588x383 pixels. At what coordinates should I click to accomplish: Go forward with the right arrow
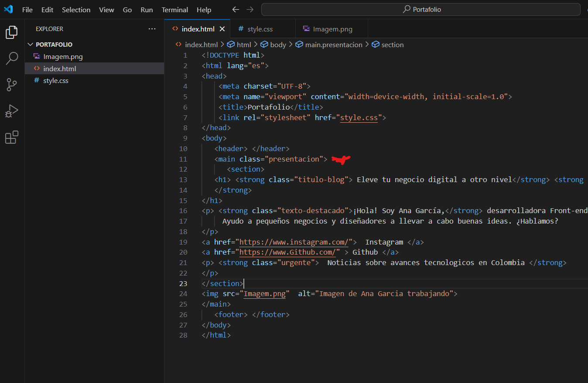pyautogui.click(x=250, y=10)
